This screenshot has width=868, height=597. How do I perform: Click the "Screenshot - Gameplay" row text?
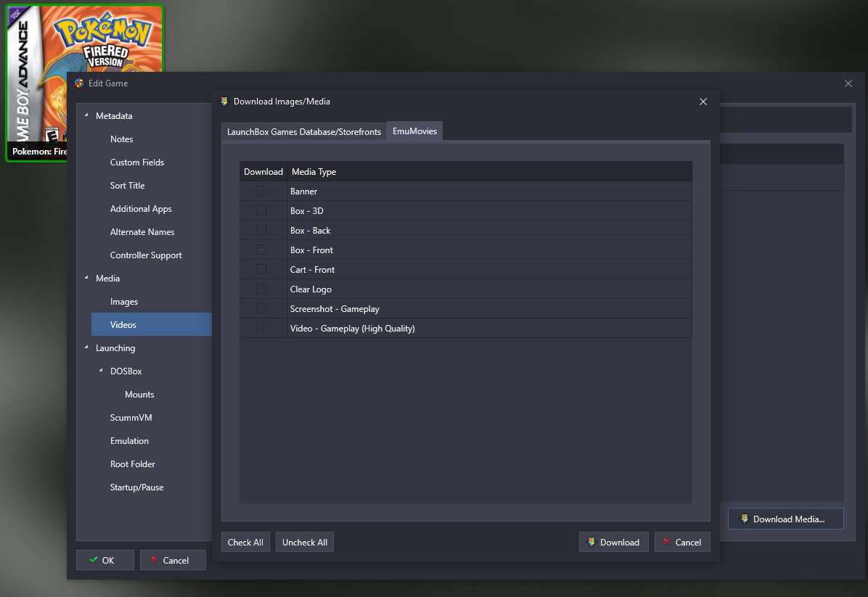335,309
